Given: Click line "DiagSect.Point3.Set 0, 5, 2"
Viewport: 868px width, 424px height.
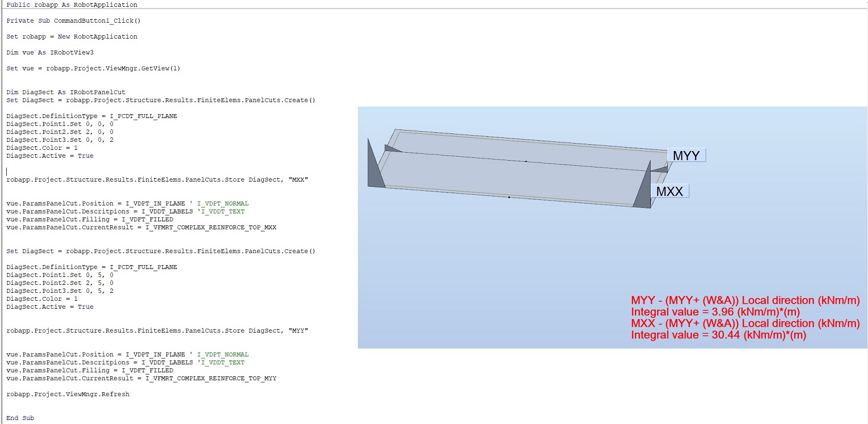Looking at the screenshot, I should tap(60, 291).
